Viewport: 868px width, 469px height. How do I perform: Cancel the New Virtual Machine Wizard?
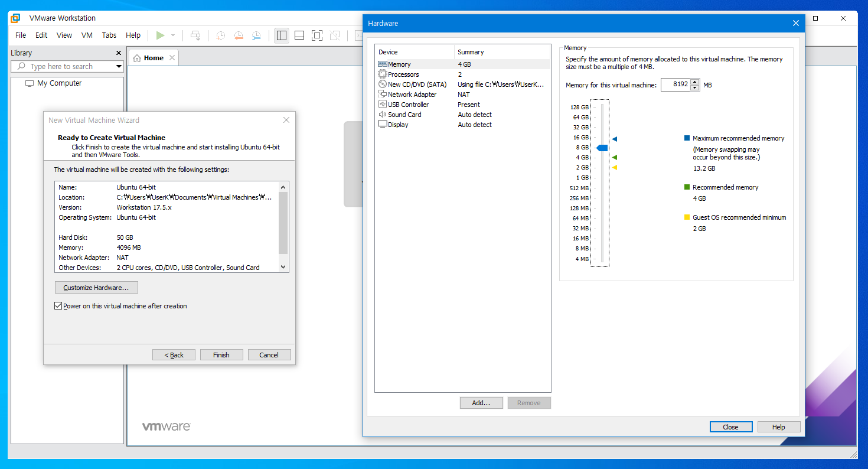[269, 355]
